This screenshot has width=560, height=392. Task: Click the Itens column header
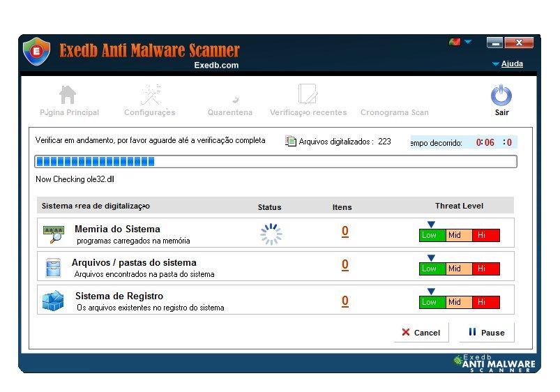(x=342, y=207)
